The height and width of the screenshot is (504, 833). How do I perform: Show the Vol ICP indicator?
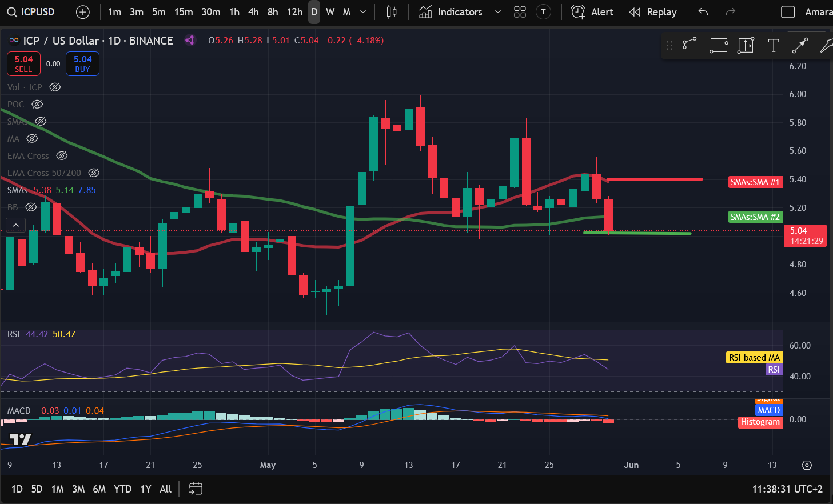click(x=55, y=87)
